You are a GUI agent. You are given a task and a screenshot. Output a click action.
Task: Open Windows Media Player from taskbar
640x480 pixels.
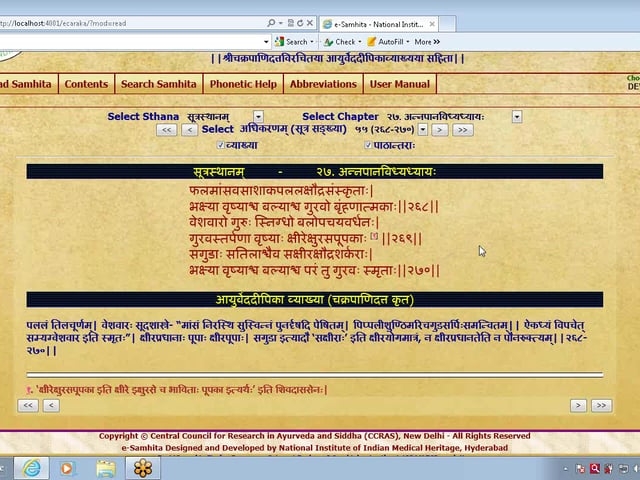click(x=68, y=467)
